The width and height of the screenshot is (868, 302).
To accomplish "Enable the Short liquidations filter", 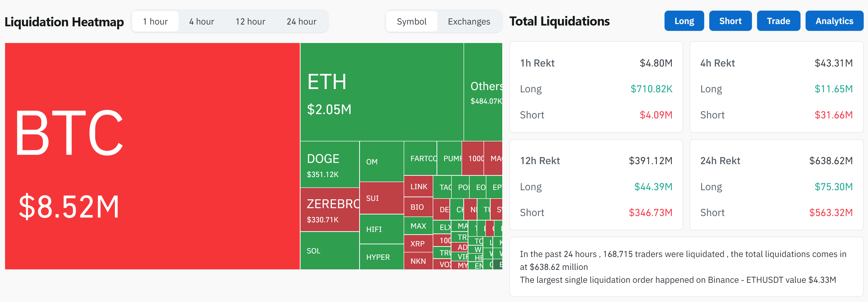I will click(730, 20).
